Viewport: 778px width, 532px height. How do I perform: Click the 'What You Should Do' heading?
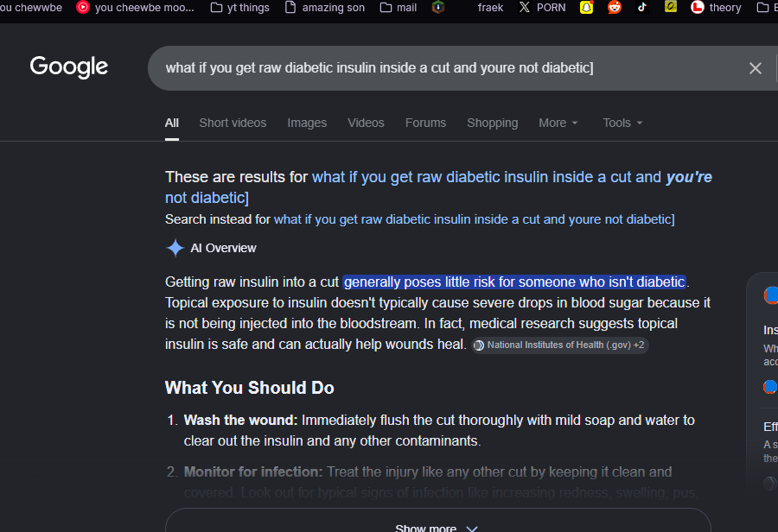point(249,388)
